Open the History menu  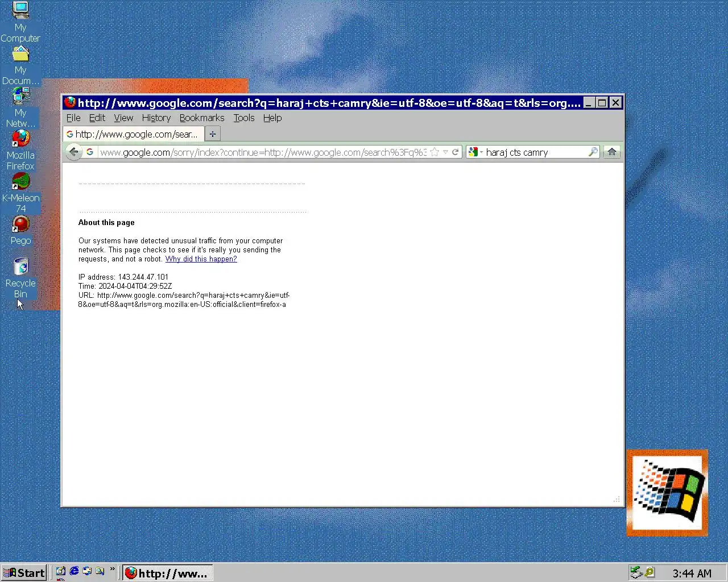coord(156,118)
